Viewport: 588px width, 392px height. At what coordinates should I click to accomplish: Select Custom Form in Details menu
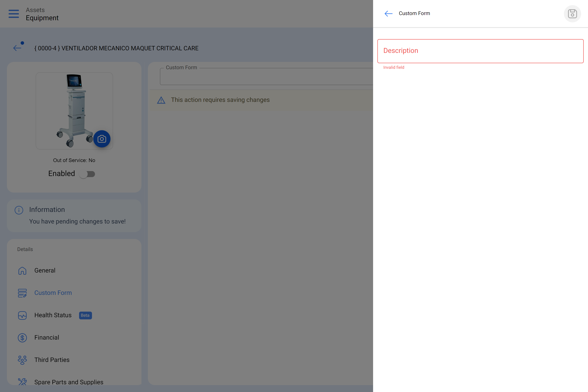(x=74, y=293)
